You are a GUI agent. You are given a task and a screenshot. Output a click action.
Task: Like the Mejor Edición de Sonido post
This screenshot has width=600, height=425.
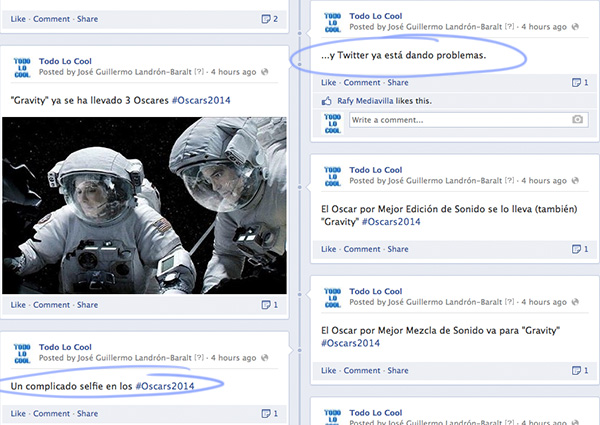[328, 249]
